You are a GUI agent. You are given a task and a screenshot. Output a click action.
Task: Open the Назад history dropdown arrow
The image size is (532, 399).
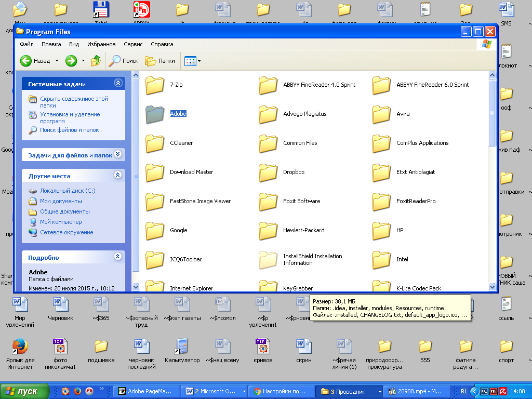(57, 61)
